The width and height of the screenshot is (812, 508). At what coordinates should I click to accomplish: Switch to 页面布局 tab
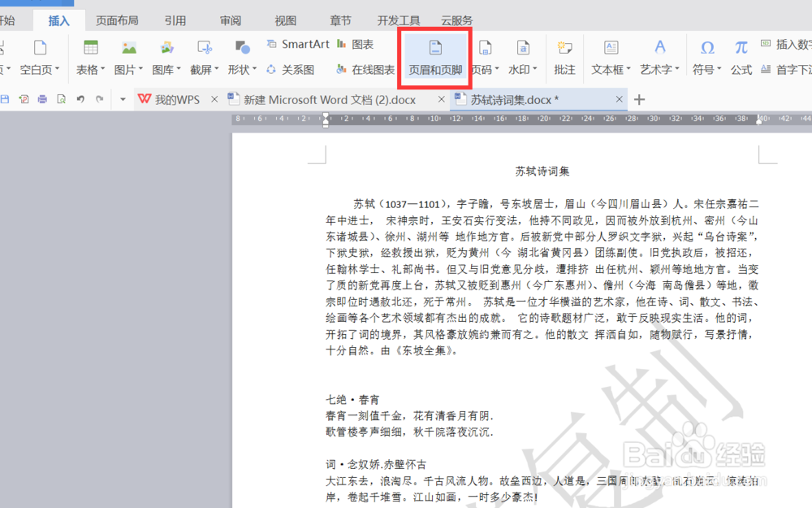[x=117, y=21]
